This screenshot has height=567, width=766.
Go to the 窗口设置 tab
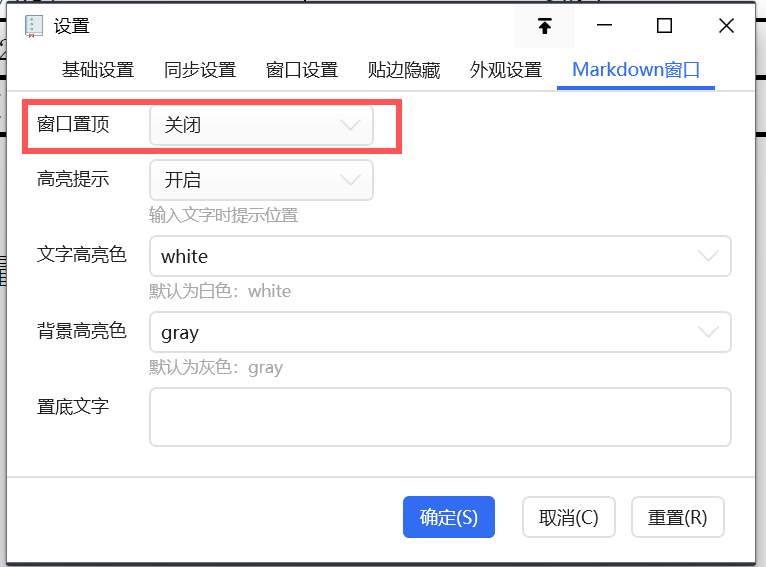pos(302,70)
